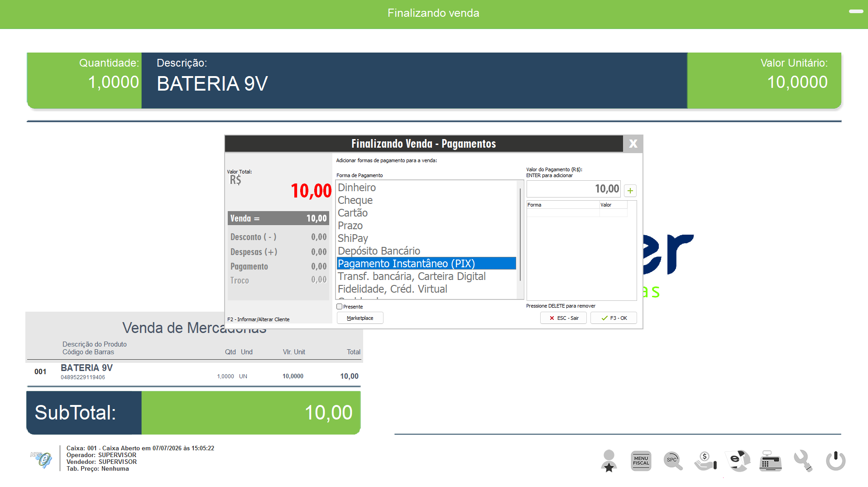Open the hand-with-coin payment icon
The height and width of the screenshot is (487, 868).
(x=705, y=461)
